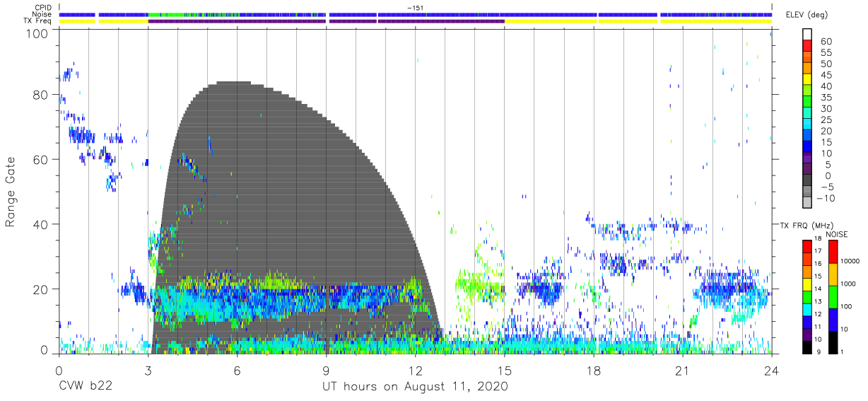Click the 'CPID' row label
The image size is (868, 401).
coord(42,7)
